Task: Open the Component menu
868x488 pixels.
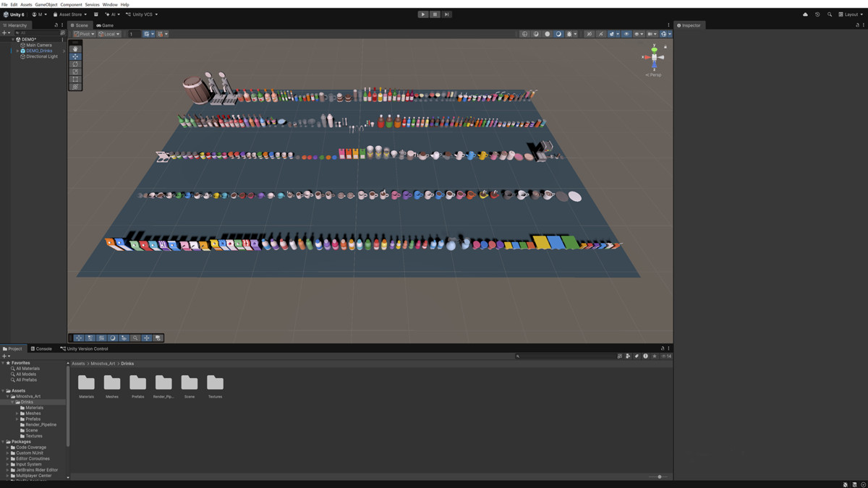Action: pyautogui.click(x=71, y=4)
